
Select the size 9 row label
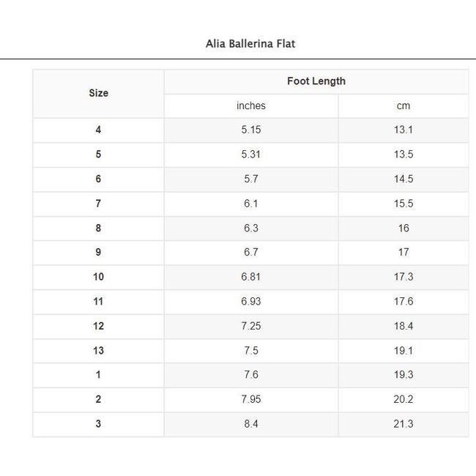(98, 252)
